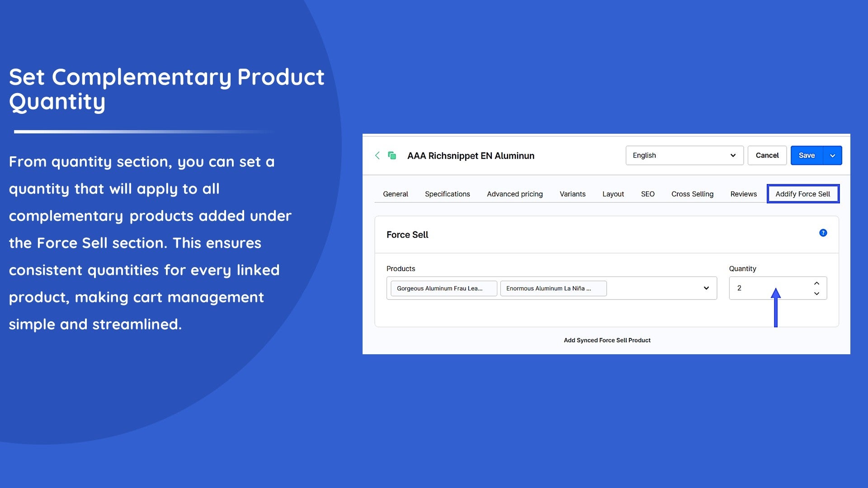This screenshot has width=868, height=488.
Task: Expand the Products selection dropdown chevron
Action: 706,288
